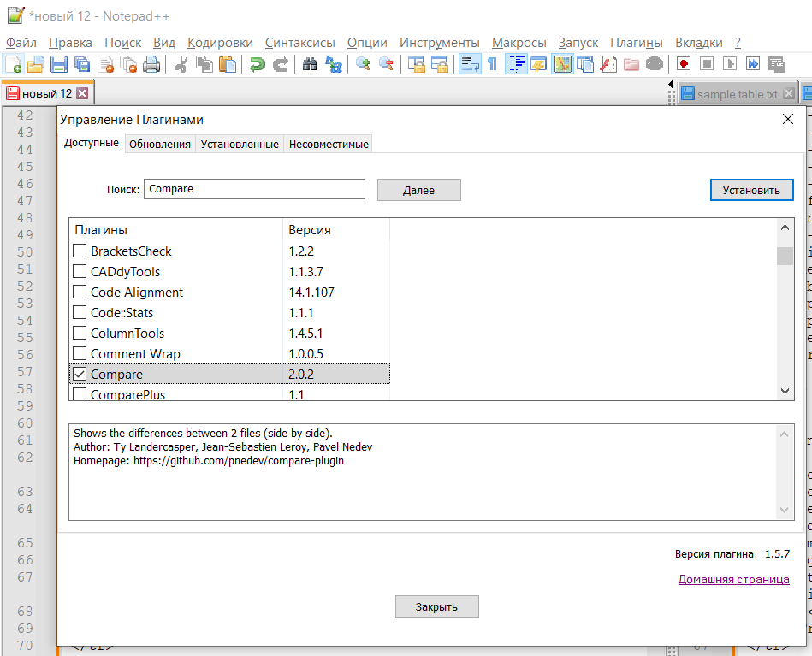The image size is (812, 656).
Task: Start macro recording with the red-dot icon
Action: [683, 64]
